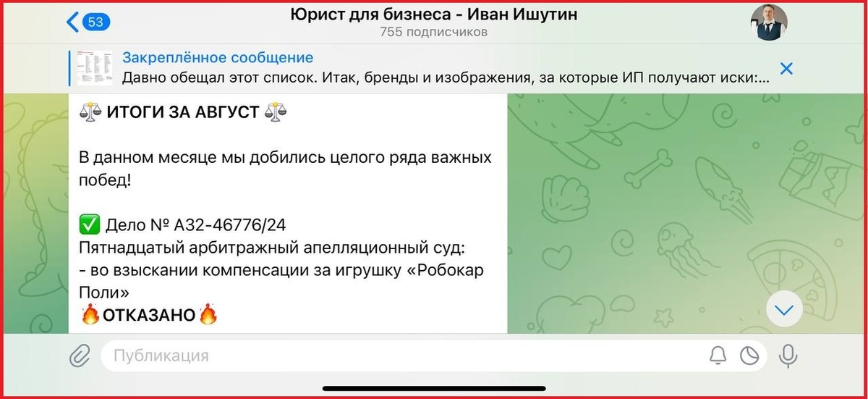This screenshot has width=868, height=399.
Task: Click the ОТКАЗАНО text
Action: [149, 315]
